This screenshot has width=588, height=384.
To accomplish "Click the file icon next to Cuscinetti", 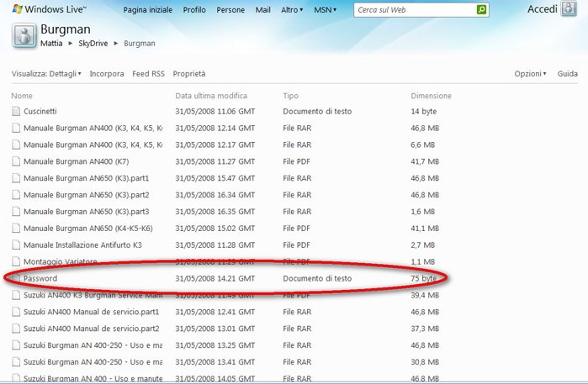I will tap(16, 111).
